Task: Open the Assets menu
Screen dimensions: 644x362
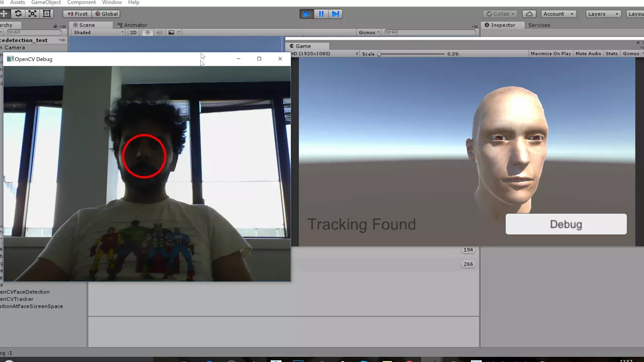Action: click(x=18, y=3)
